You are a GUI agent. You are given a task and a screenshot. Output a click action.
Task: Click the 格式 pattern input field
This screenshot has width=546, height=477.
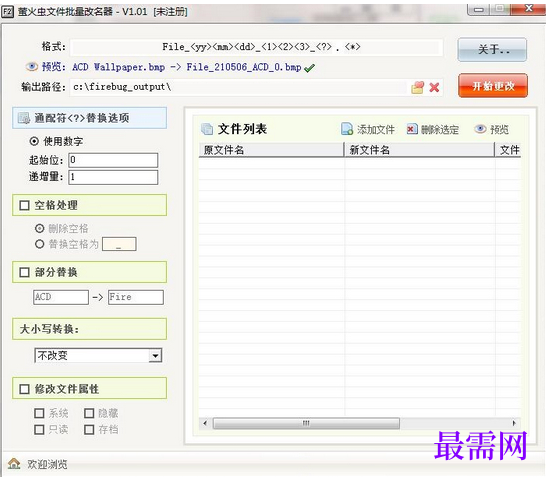click(257, 47)
